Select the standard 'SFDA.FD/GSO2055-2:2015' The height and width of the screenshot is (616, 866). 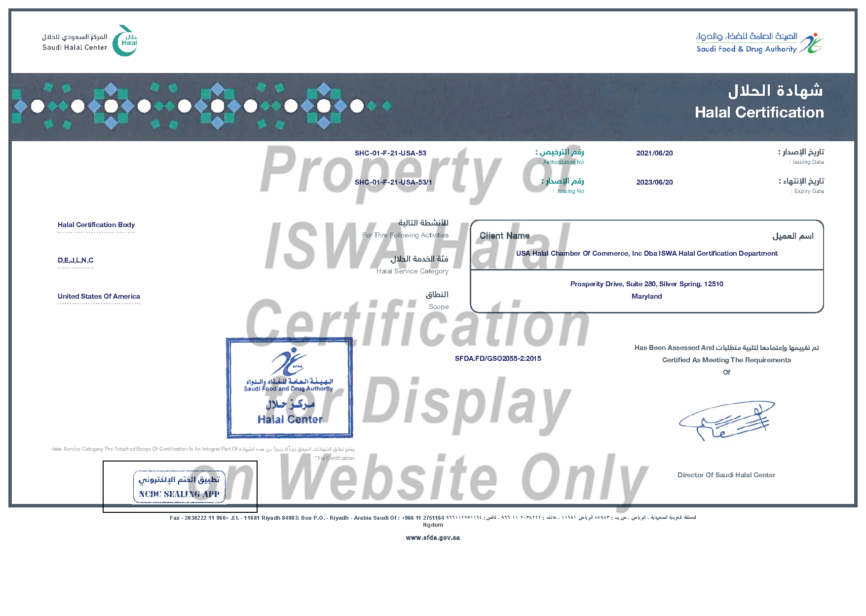coord(498,359)
